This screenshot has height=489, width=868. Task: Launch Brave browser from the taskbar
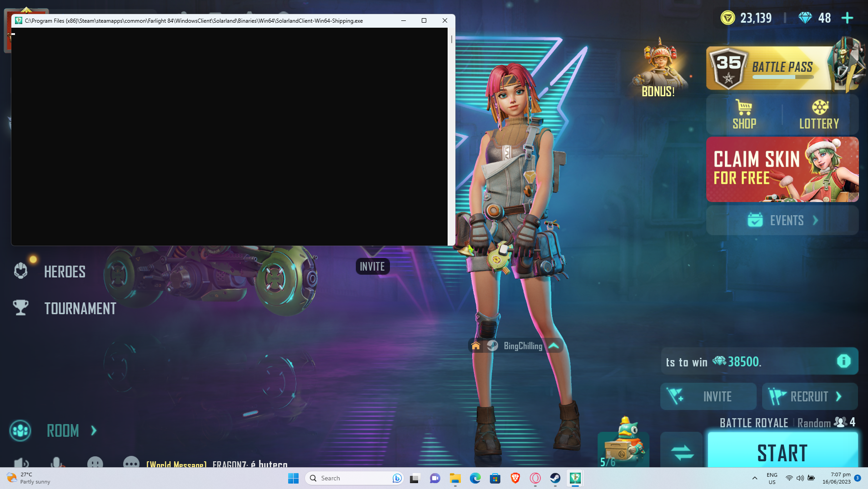click(x=515, y=478)
